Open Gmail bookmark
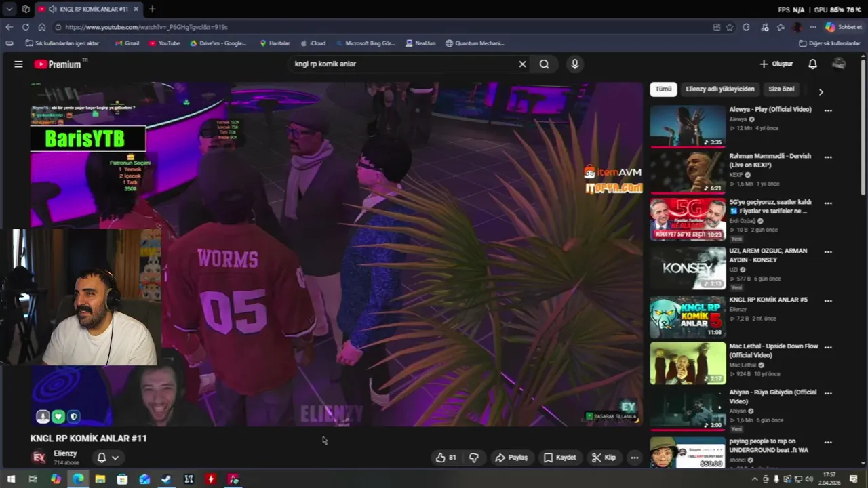The width and height of the screenshot is (868, 488). point(127,43)
